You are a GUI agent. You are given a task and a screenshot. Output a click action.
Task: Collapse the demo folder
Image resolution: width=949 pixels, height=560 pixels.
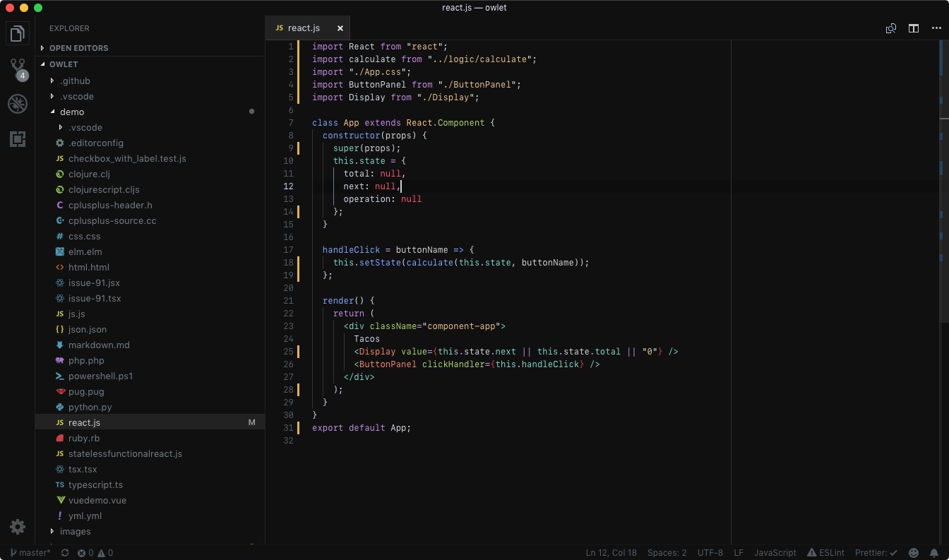point(150,112)
